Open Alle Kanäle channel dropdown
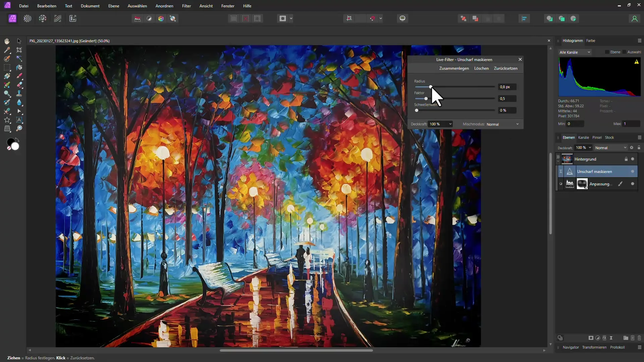 tap(575, 52)
